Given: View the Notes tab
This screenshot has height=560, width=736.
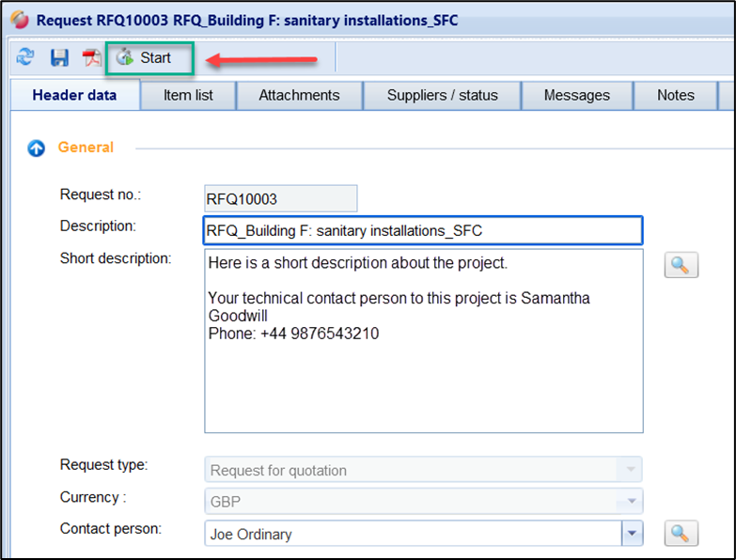Looking at the screenshot, I should click(675, 95).
